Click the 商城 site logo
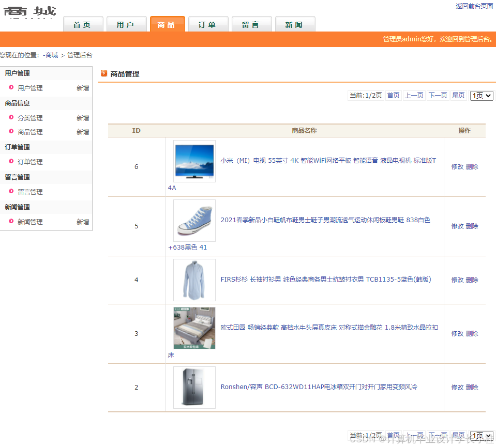Image resolution: width=496 pixels, height=448 pixels. (x=29, y=12)
